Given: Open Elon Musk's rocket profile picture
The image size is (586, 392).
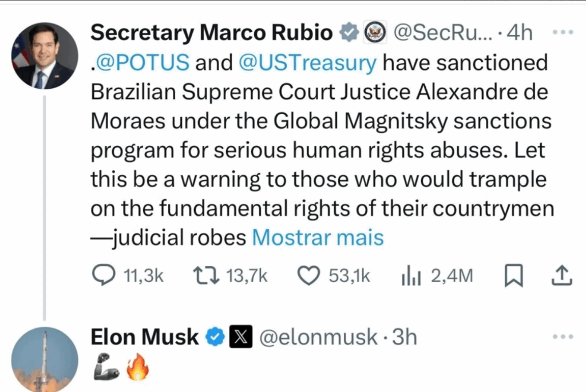Looking at the screenshot, I should pos(44,359).
